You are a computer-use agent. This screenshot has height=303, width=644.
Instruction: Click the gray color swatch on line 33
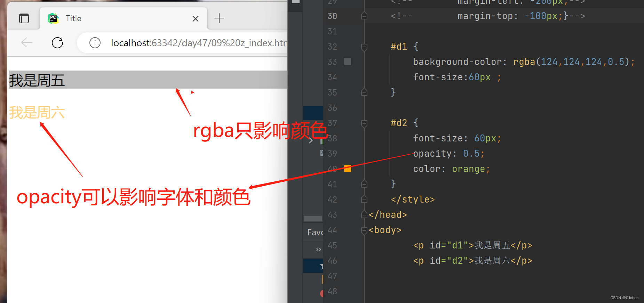348,62
